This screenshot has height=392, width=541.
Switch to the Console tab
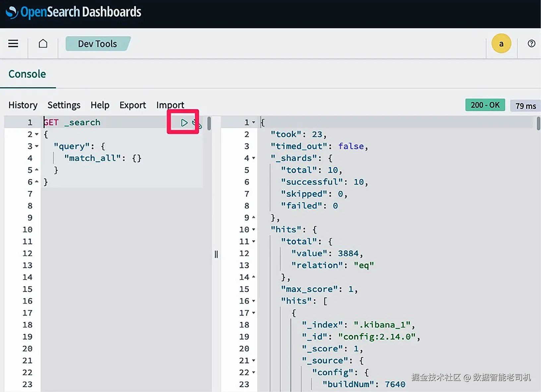[x=27, y=74]
